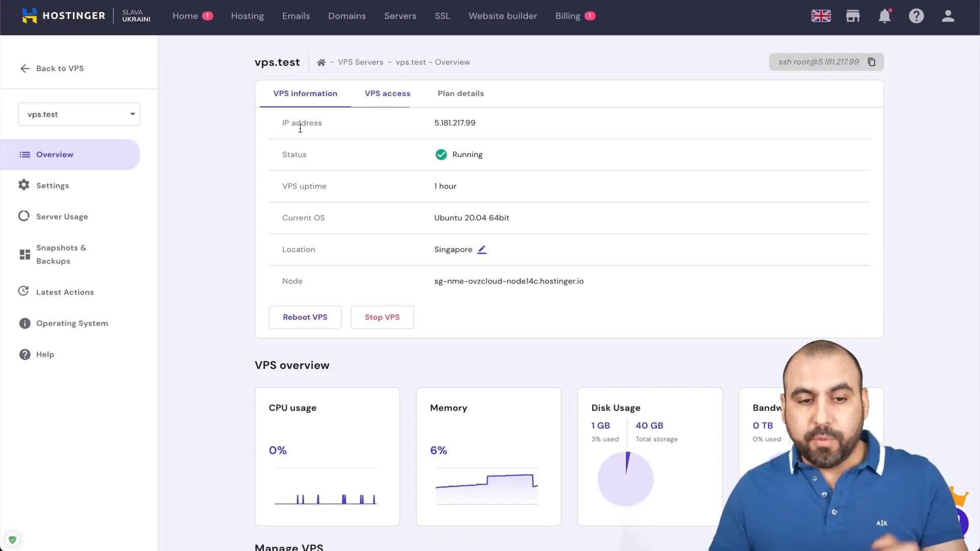Click Reboot VPS button
This screenshot has height=551, width=980.
[x=305, y=317]
